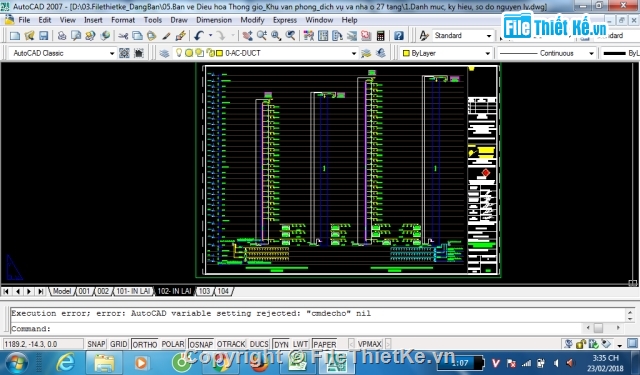Expand the Continuous linetype dropdown
The image size is (640, 375).
[591, 53]
